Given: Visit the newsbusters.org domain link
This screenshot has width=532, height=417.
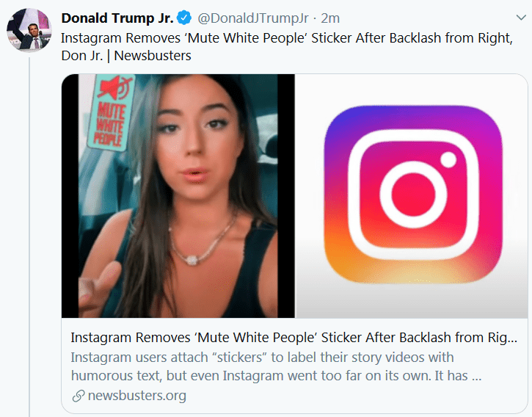Looking at the screenshot, I should pyautogui.click(x=136, y=396).
